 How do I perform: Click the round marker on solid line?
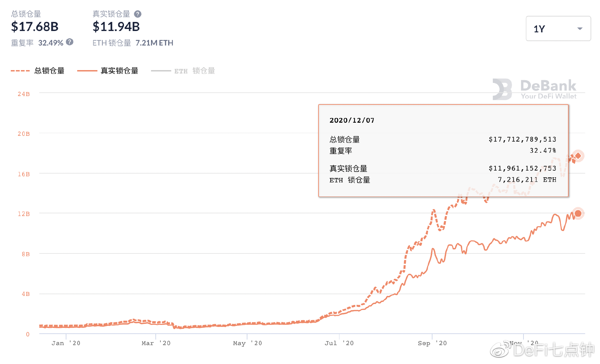tap(578, 213)
